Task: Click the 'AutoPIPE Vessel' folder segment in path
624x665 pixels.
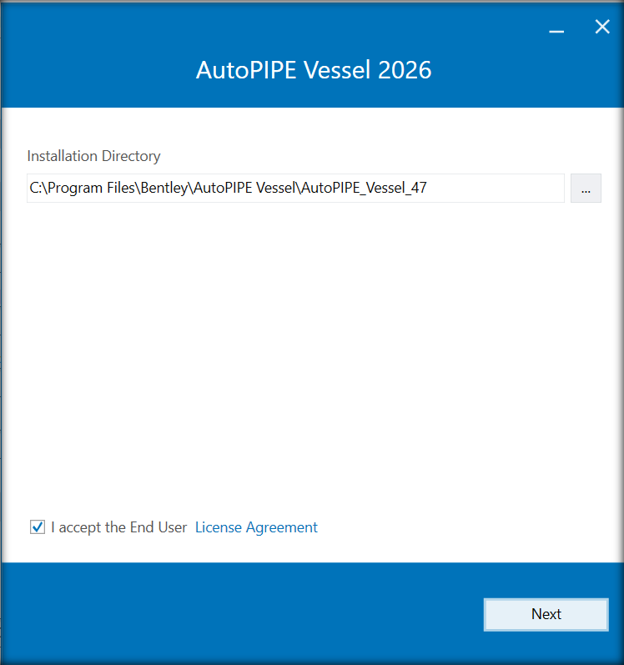Action: pyautogui.click(x=244, y=188)
